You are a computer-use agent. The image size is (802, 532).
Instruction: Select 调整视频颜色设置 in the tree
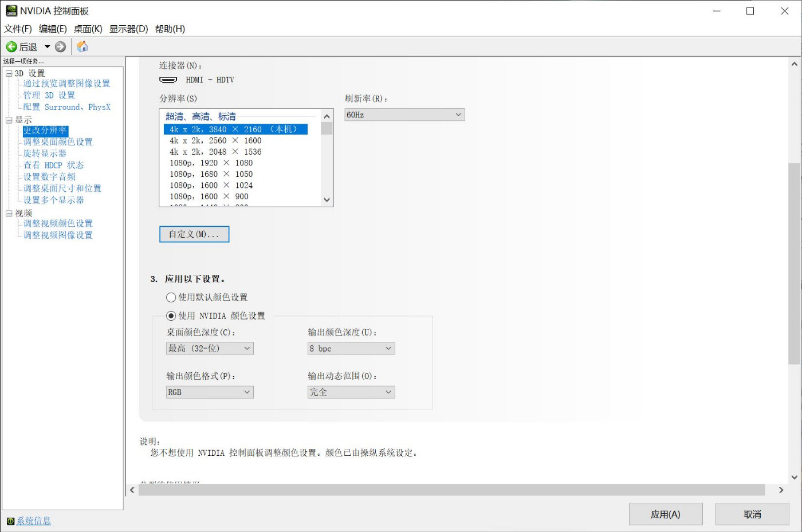pyautogui.click(x=58, y=223)
